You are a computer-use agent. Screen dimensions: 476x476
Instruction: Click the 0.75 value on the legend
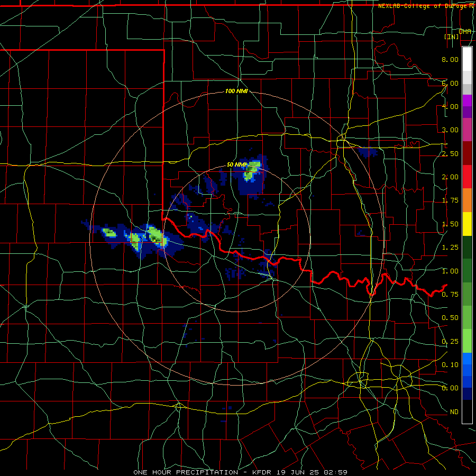pyautogui.click(x=450, y=295)
